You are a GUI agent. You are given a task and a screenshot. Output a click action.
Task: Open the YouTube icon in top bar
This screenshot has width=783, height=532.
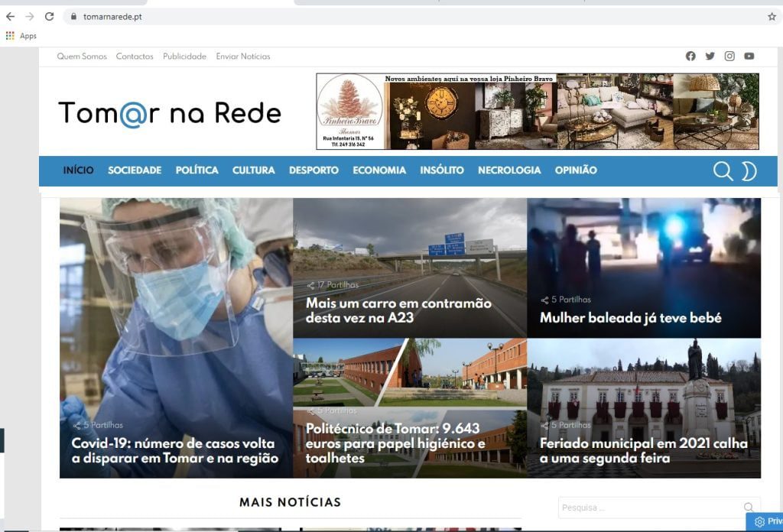(749, 56)
